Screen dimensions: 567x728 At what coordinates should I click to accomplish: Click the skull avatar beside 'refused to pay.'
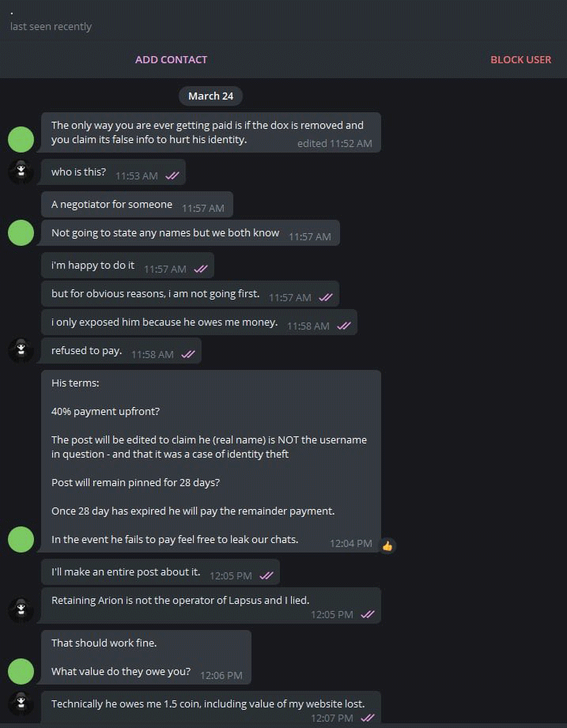point(21,349)
